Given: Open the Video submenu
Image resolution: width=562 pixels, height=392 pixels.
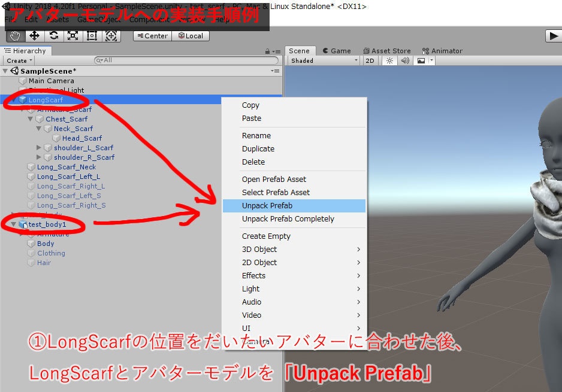Looking at the screenshot, I should (x=294, y=315).
